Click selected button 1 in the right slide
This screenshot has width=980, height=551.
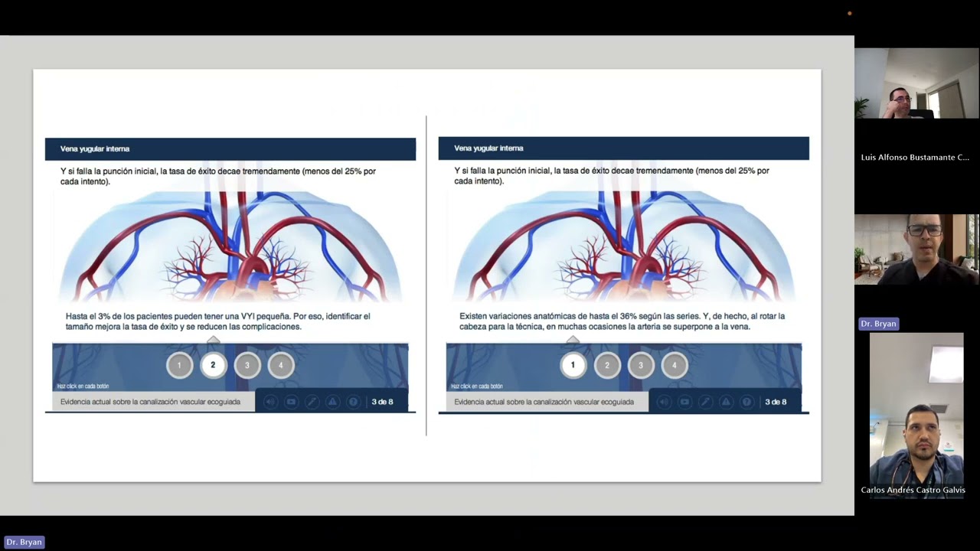pyautogui.click(x=573, y=365)
